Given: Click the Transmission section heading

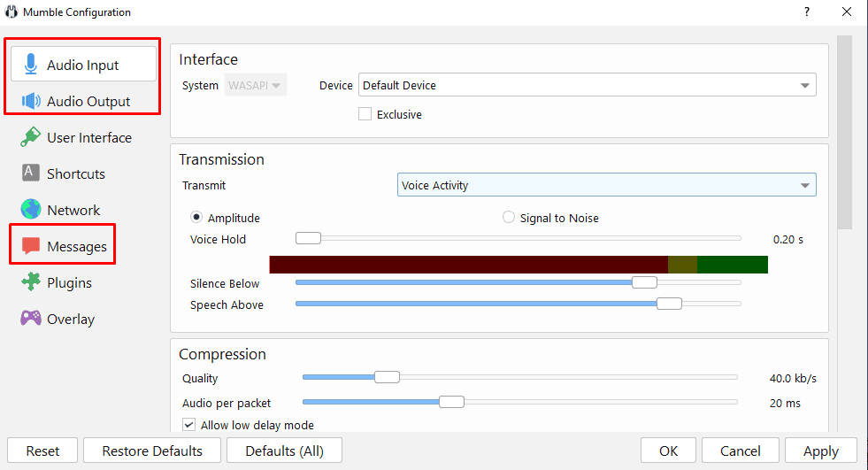Looking at the screenshot, I should pos(221,159).
